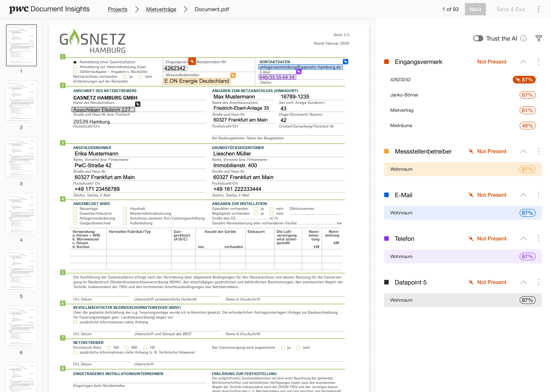Select Wohnraum under Messstellenbetreiber
Image resolution: width=551 pixels, height=392 pixels.
pos(463,169)
